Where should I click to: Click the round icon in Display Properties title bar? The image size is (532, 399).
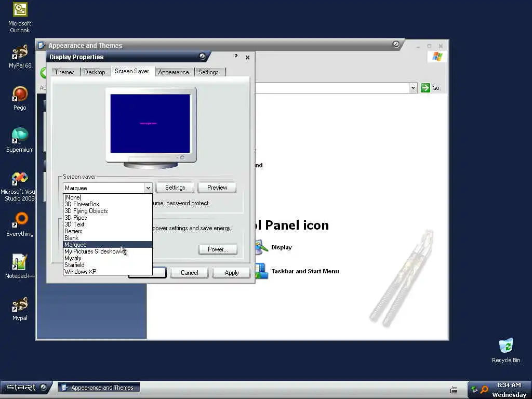(202, 56)
